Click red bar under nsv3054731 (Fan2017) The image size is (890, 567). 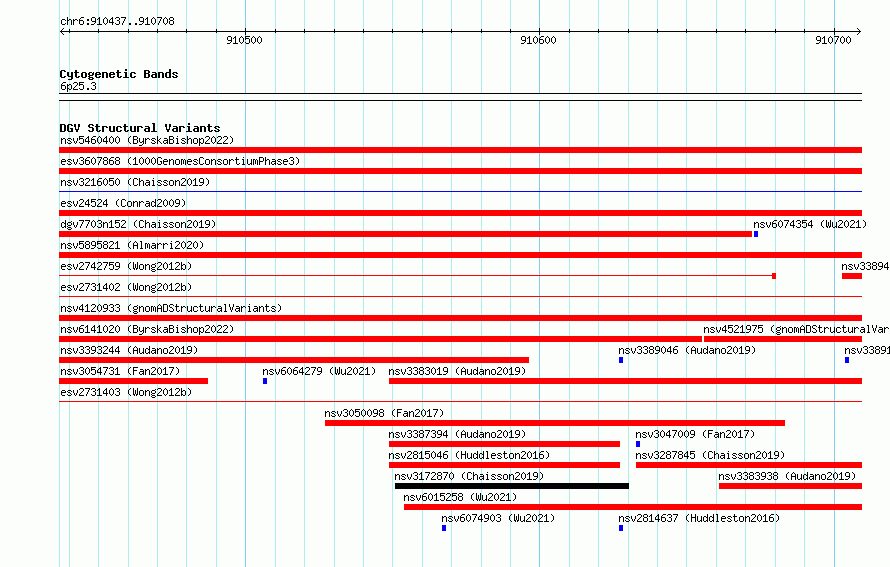click(x=133, y=381)
